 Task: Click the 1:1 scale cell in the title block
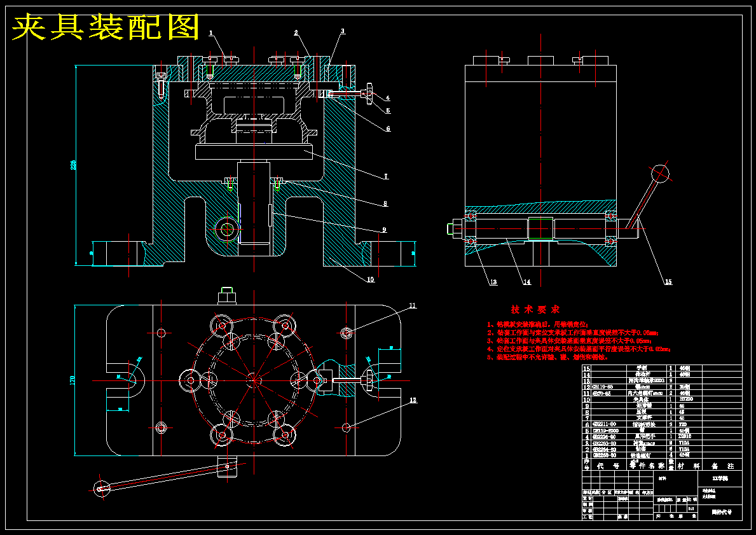pyautogui.click(x=691, y=508)
